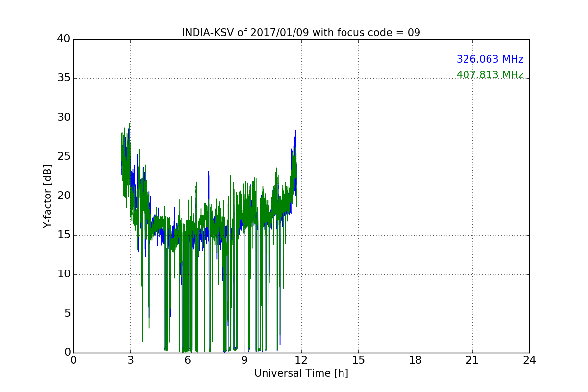Viewport: 588px width, 392px height.
Task: Click the y-axis tick label 30
Action: (x=64, y=118)
